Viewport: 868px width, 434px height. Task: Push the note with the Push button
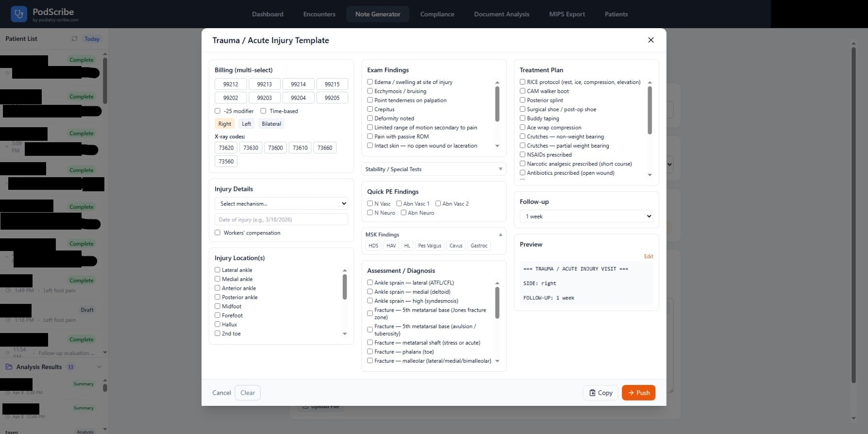[x=638, y=393]
